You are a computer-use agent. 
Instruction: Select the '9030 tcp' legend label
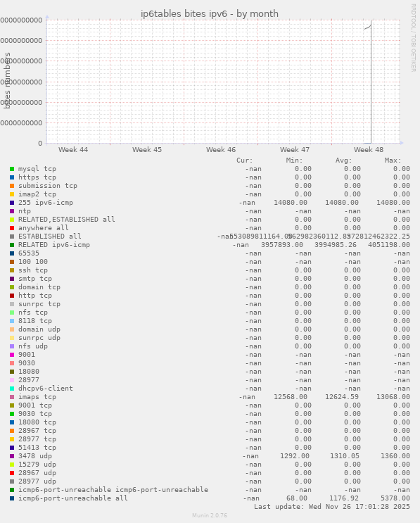[35, 414]
